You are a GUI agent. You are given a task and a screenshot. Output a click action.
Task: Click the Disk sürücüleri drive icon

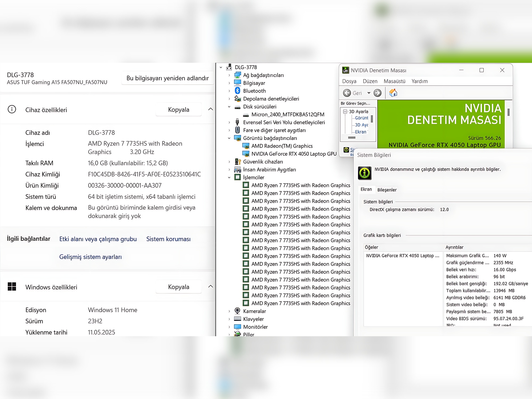(238, 107)
